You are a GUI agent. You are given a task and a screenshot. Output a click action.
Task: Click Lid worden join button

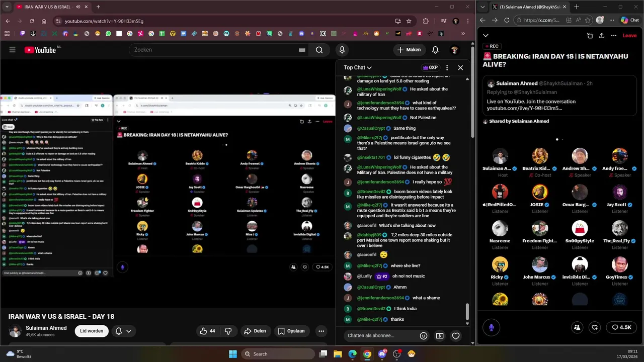pos(92,331)
